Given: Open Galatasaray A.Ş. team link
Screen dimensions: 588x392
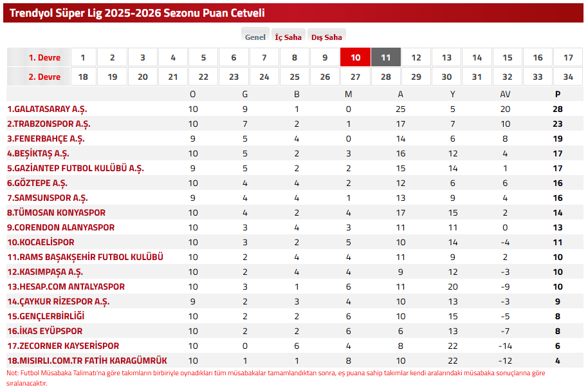Looking at the screenshot, I should (47, 109).
